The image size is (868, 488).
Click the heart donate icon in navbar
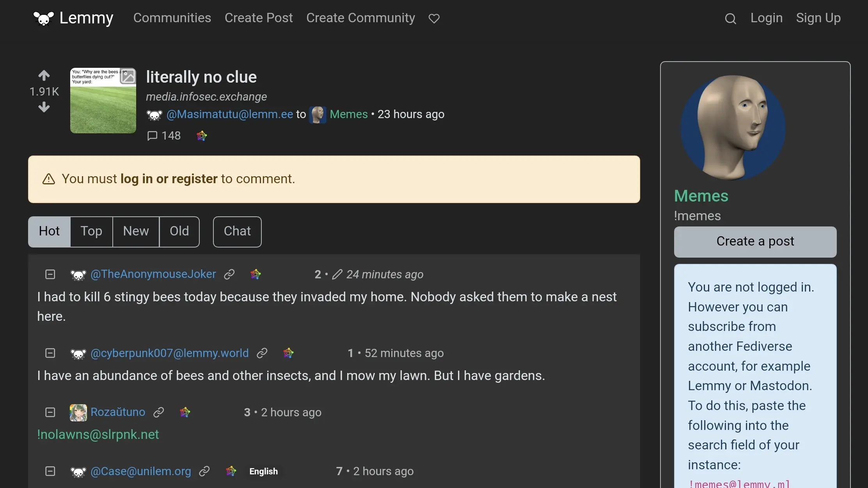[x=434, y=19]
